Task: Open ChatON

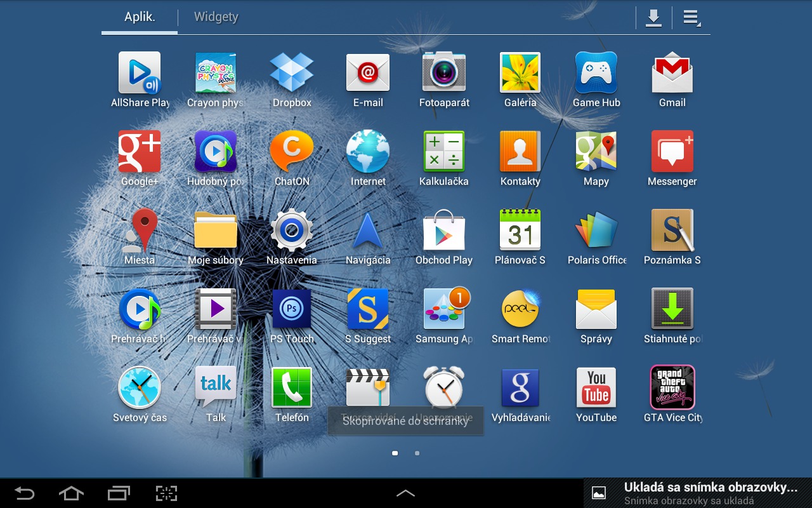Action: (292, 152)
